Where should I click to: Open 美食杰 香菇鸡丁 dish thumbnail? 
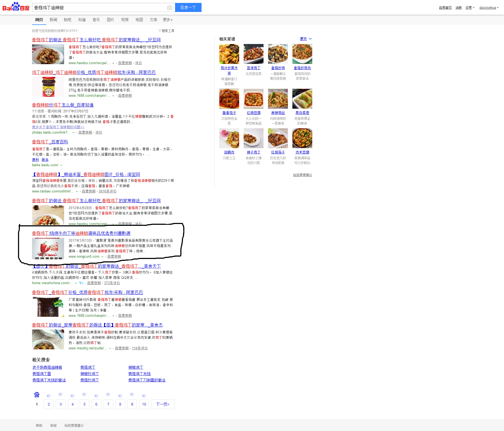48,339
